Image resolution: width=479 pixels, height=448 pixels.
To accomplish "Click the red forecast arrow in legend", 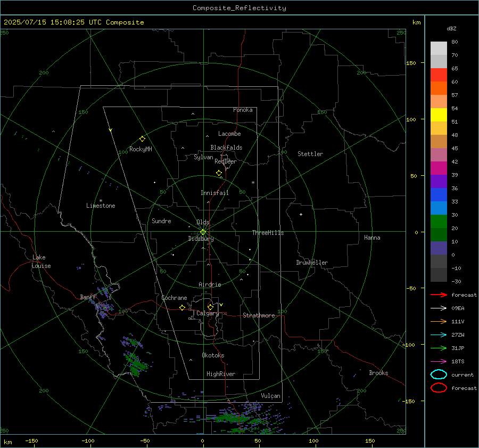I will point(439,295).
